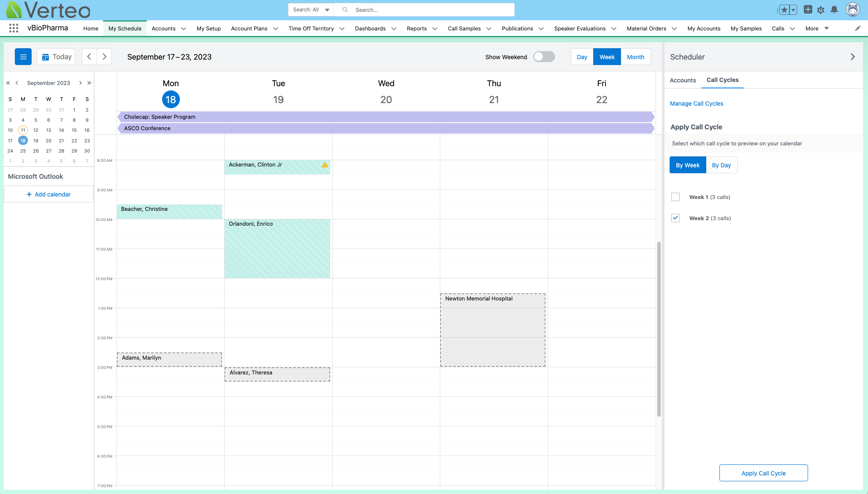The image size is (868, 494).
Task: Click the warning icon on Ackerman call
Action: click(325, 165)
